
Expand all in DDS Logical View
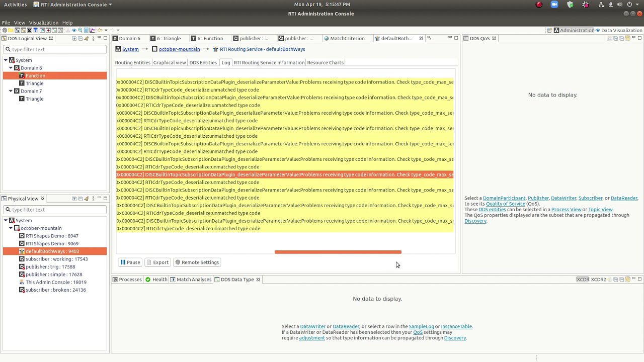(x=74, y=38)
